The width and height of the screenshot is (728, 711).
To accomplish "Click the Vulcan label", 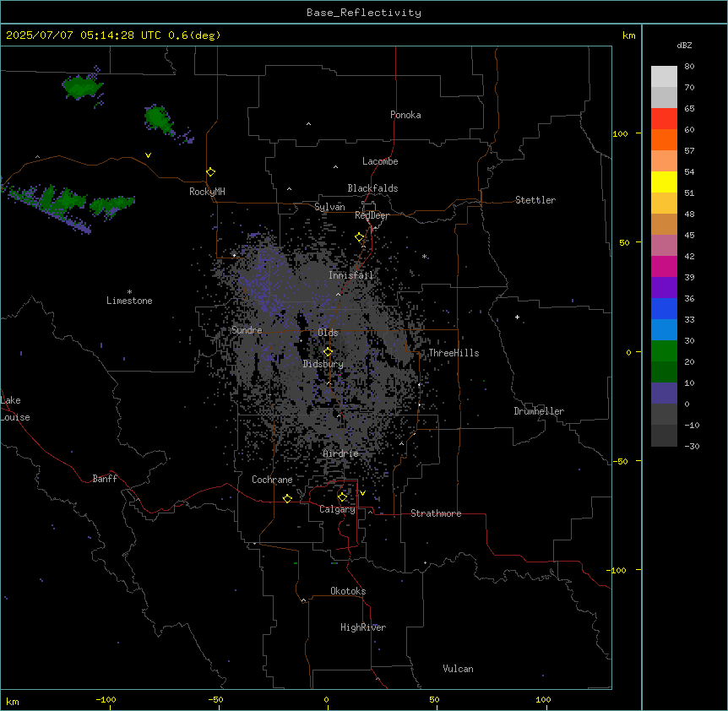I will (x=458, y=669).
